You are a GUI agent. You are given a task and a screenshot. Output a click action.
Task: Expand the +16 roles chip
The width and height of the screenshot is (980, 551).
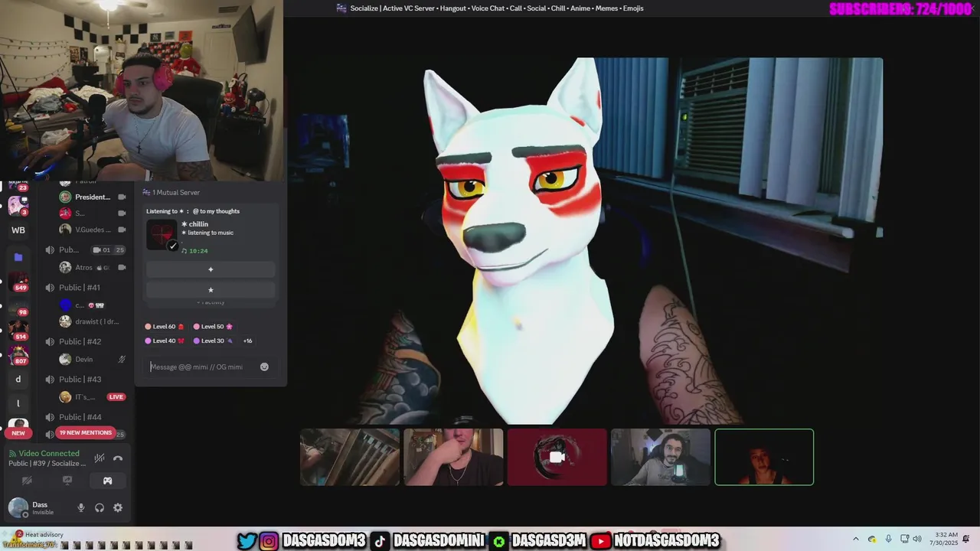(247, 341)
